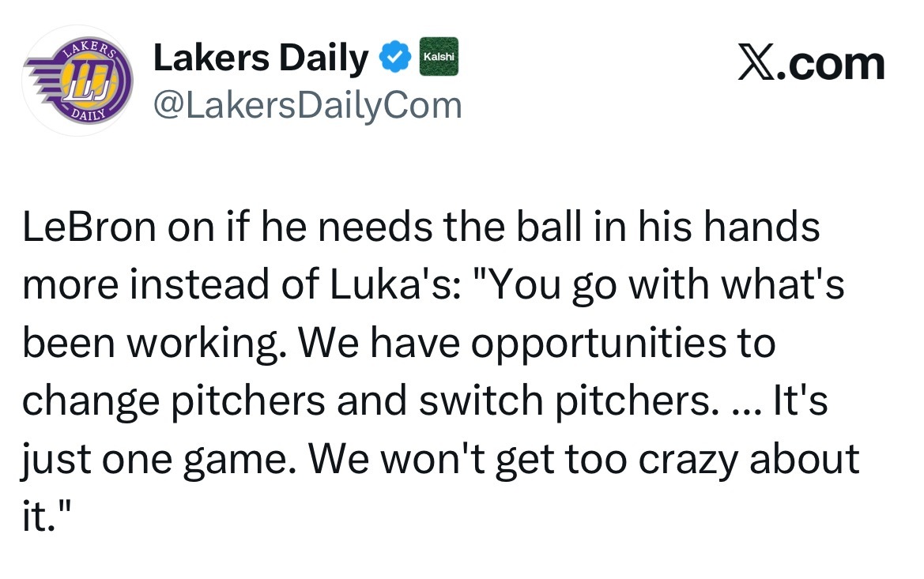Screen dimensions: 924x579
Task: Open the Lakers Daily profile avatar
Action: click(x=77, y=81)
